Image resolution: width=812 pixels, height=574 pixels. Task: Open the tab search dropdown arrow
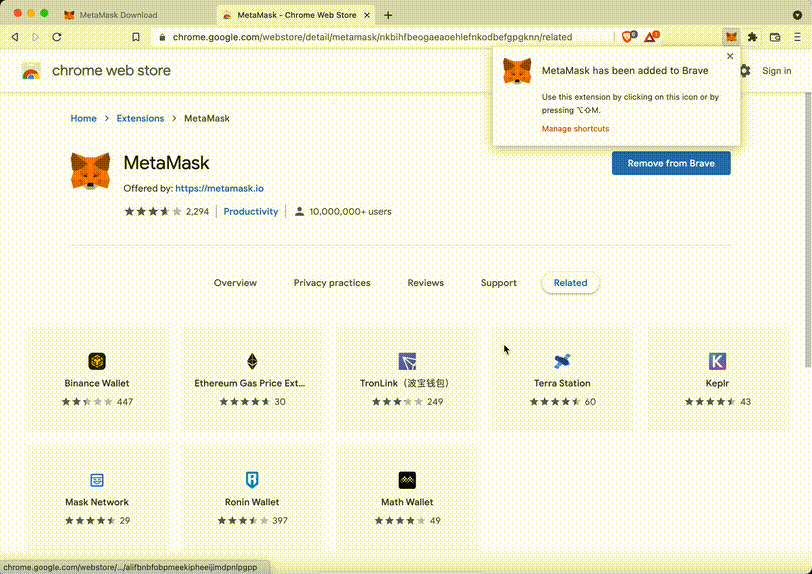coord(798,15)
